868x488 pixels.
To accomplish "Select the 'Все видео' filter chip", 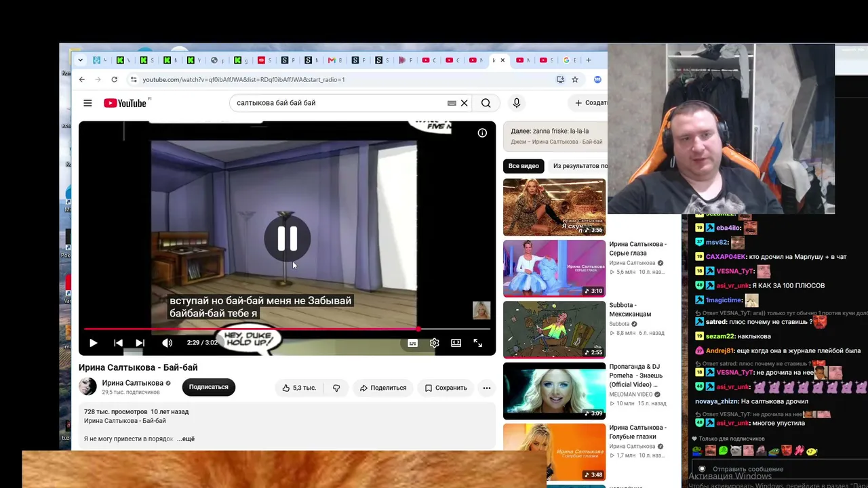I will pyautogui.click(x=524, y=166).
